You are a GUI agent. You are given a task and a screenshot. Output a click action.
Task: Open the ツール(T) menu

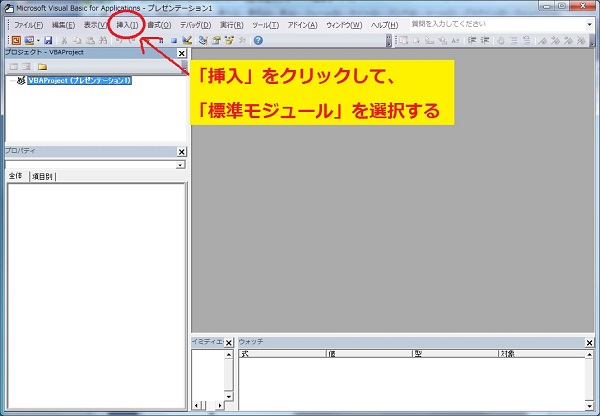(x=265, y=25)
